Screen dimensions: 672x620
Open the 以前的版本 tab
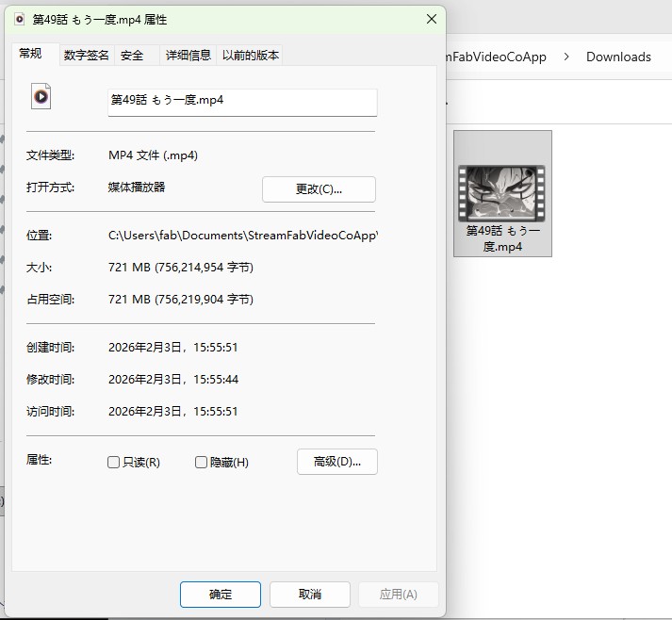pos(251,56)
